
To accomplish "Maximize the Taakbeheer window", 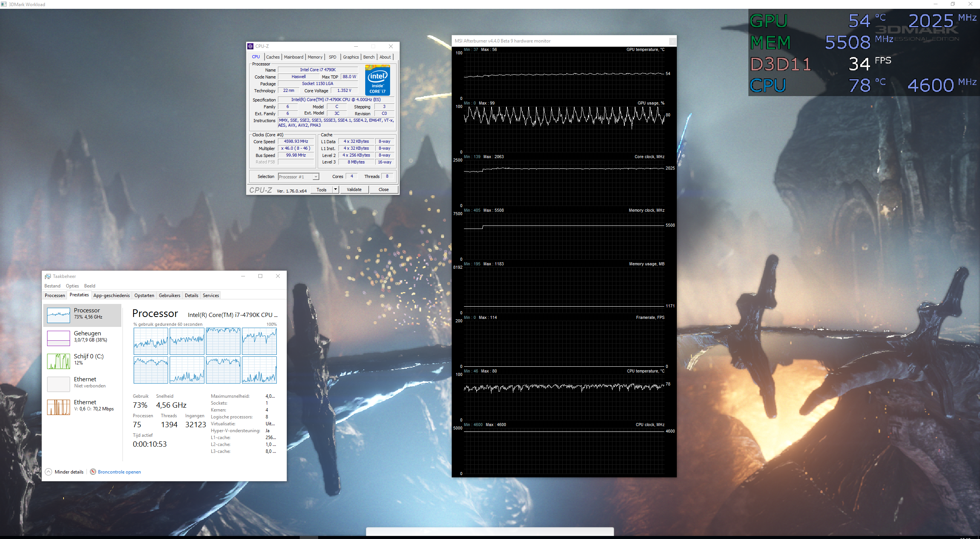I will click(x=260, y=276).
